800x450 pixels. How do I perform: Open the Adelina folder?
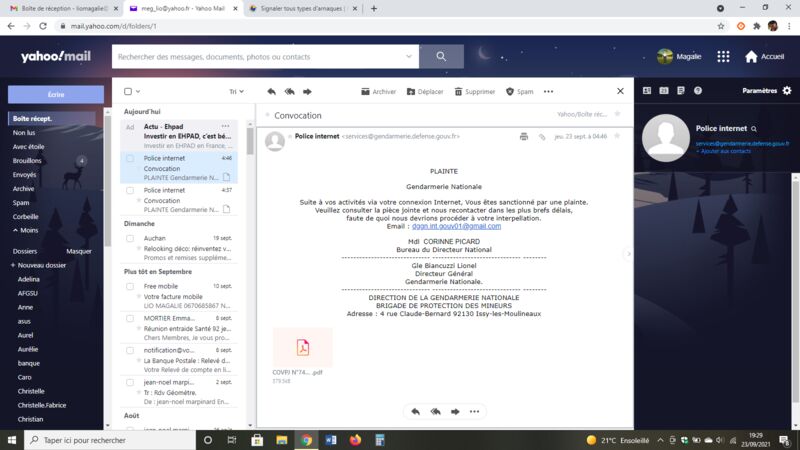pyautogui.click(x=29, y=279)
